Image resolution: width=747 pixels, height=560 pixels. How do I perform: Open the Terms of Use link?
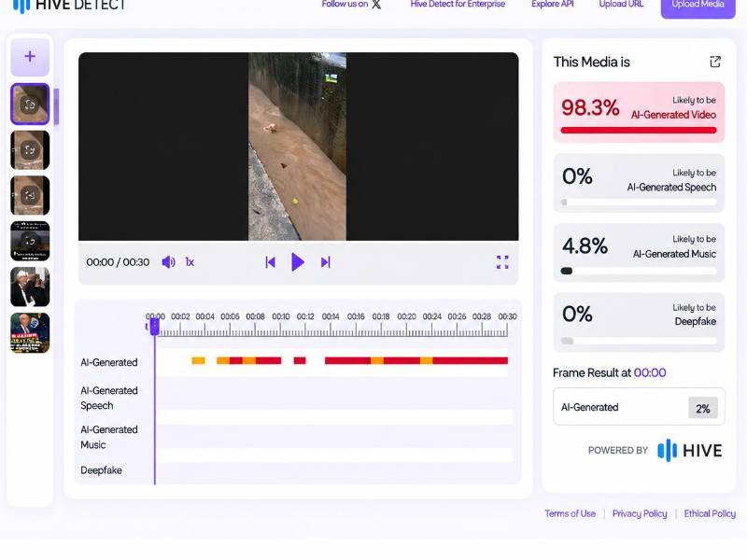tap(570, 513)
